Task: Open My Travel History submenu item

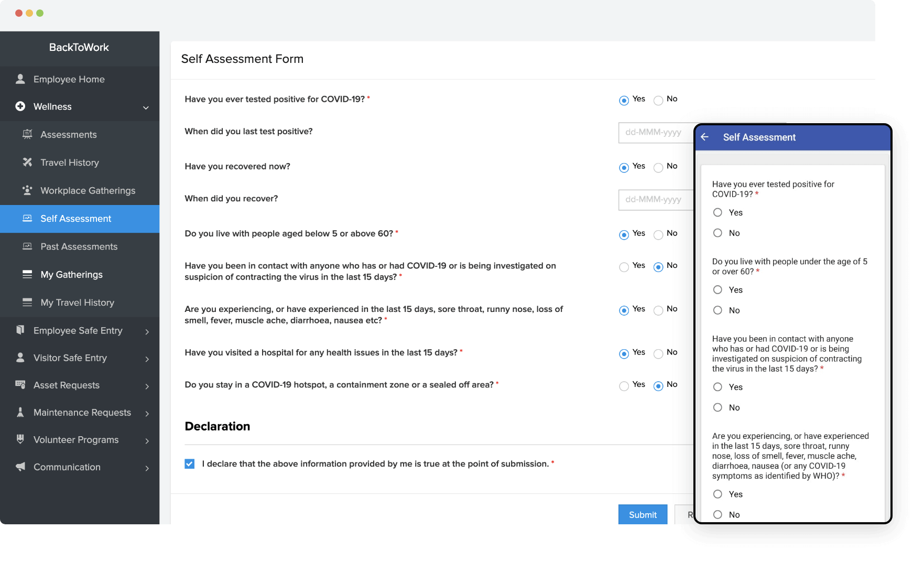Action: coord(80,303)
